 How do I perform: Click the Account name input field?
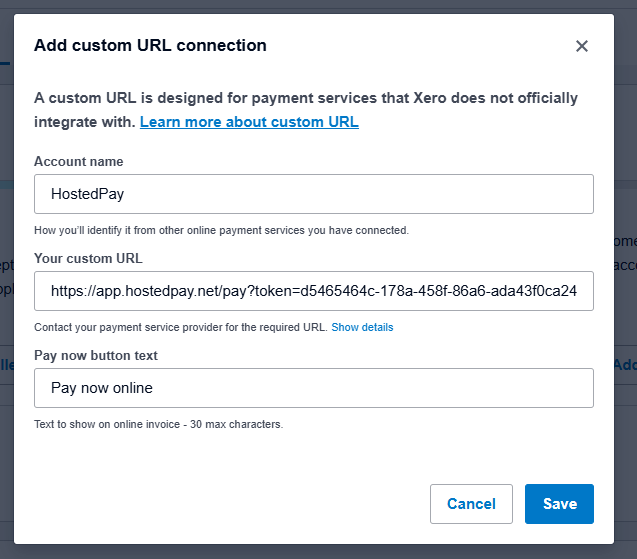[314, 194]
